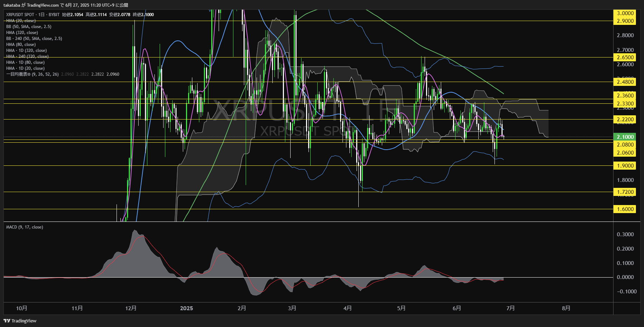Click the 10月 time axis label
Viewport: 644px width, 327px height.
pyautogui.click(x=22, y=308)
